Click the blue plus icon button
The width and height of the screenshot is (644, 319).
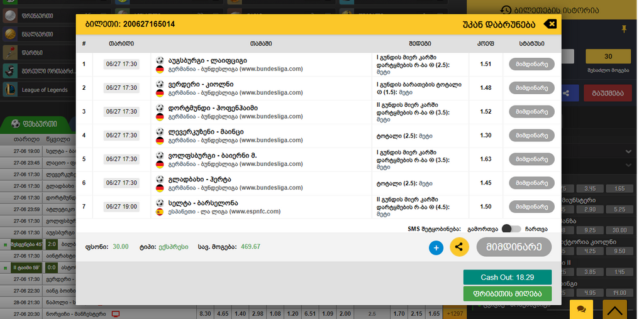pyautogui.click(x=436, y=247)
